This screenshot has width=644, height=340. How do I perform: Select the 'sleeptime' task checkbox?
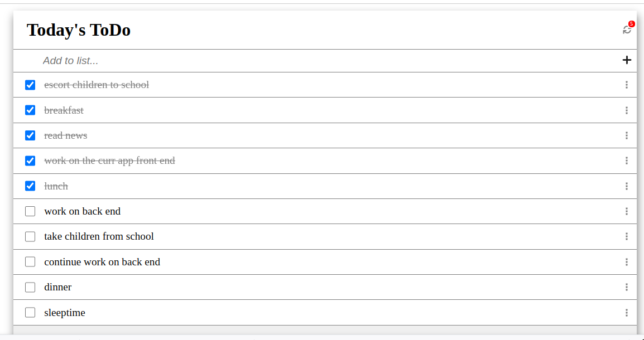tap(30, 313)
